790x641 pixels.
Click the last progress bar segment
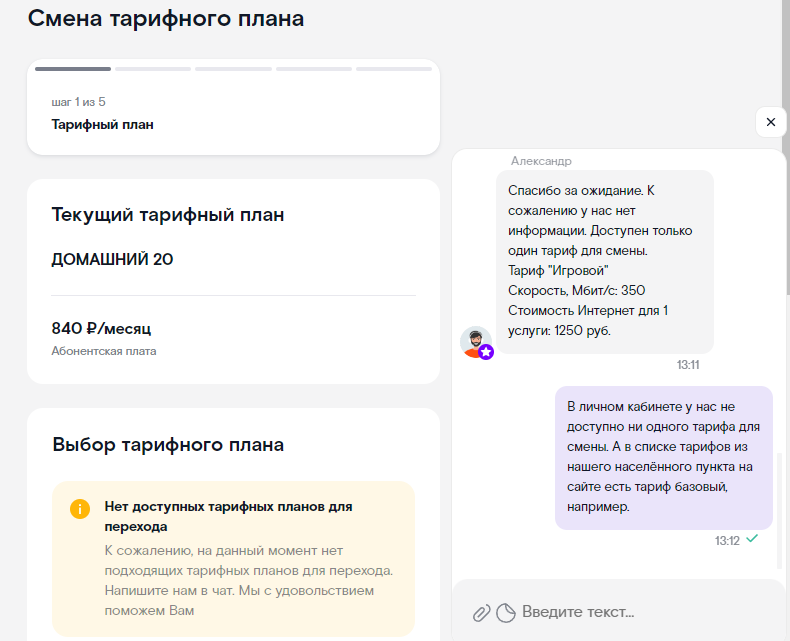coord(393,69)
